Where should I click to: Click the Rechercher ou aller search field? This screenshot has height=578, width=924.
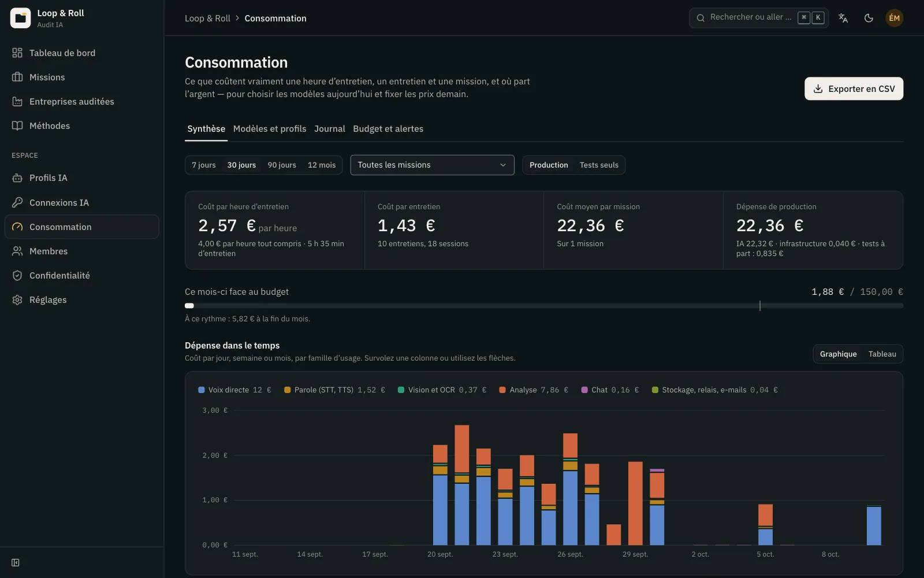click(759, 18)
